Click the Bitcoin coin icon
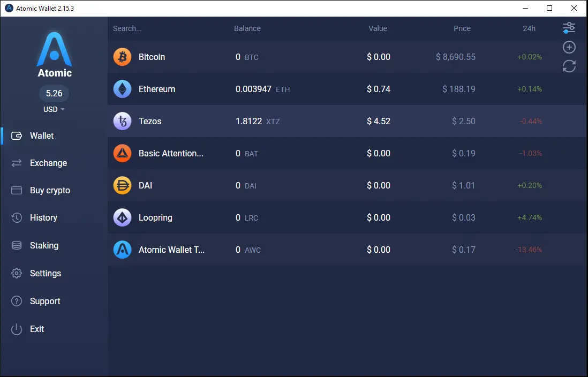The height and width of the screenshot is (377, 588). (122, 57)
